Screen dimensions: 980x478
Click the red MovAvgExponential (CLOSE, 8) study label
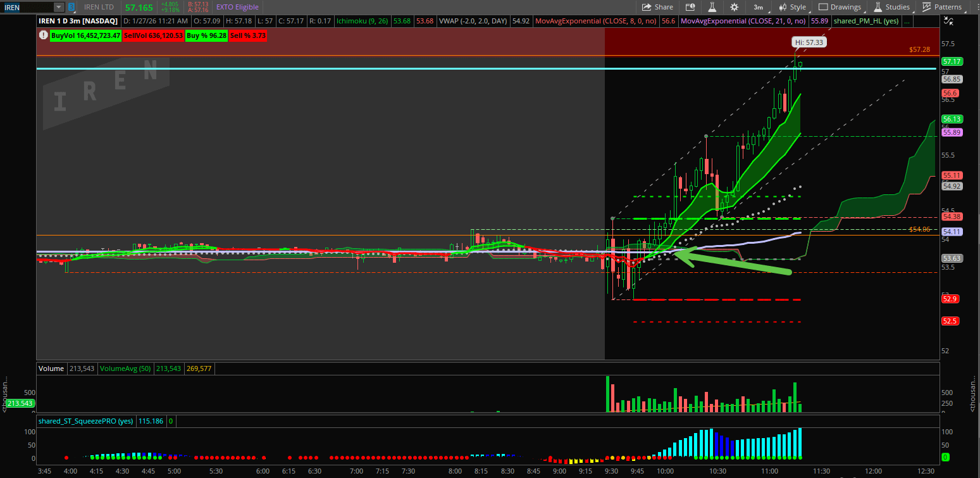coord(595,21)
